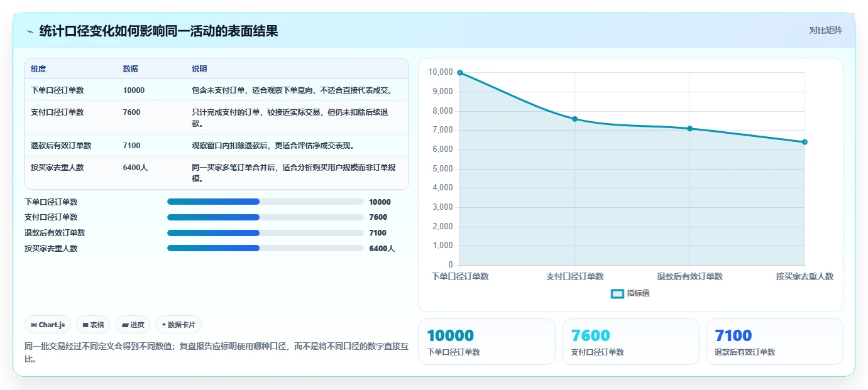
Task: Click the 支付口径订单数 x-axis label on the chart
Action: pyautogui.click(x=575, y=276)
